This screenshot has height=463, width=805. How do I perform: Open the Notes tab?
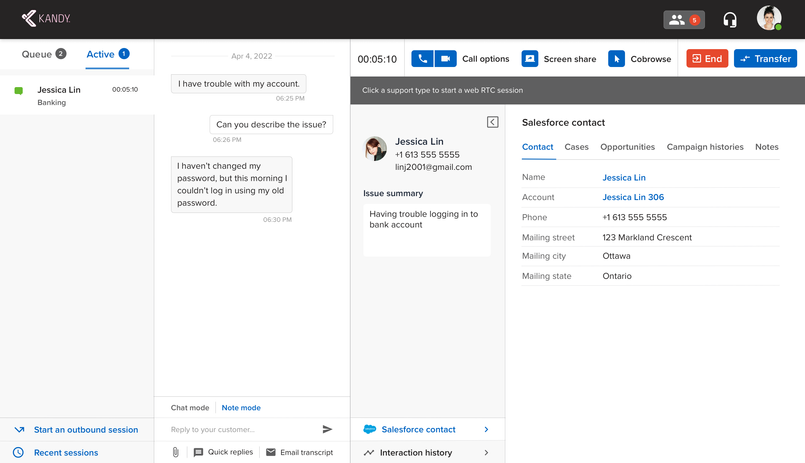(x=766, y=147)
